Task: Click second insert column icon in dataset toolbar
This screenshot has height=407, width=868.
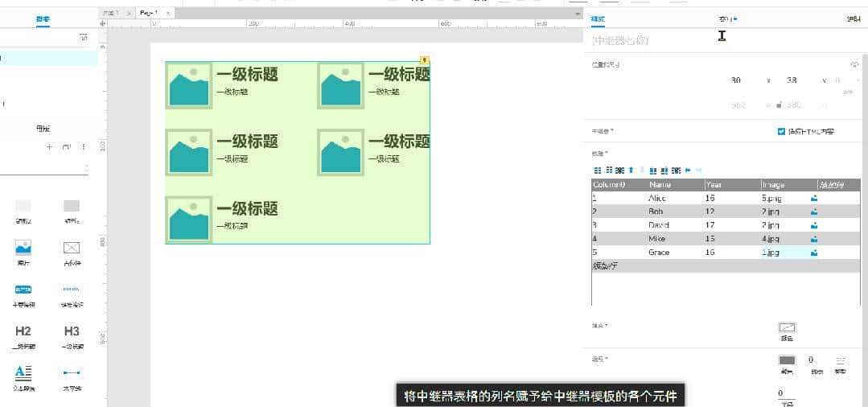Action: coord(664,170)
